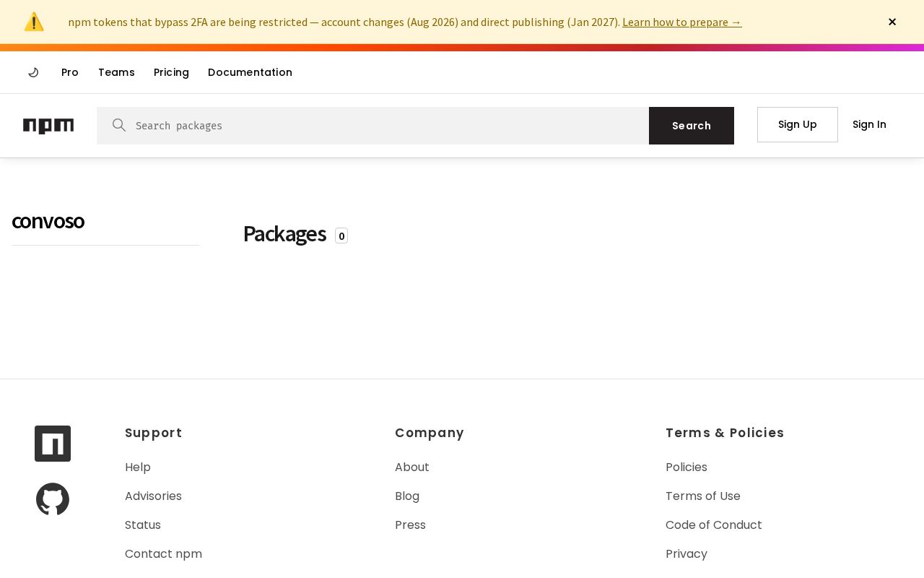Click the package count badge showing 0
This screenshot has height=578, width=924.
pos(341,236)
